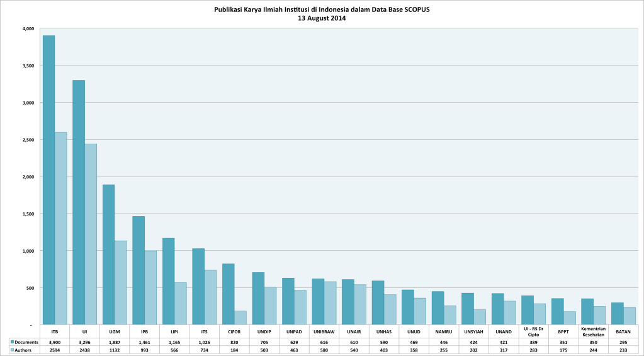The image size is (644, 356).
Task: Select the 2438 Authors value for UI
Action: [84, 349]
